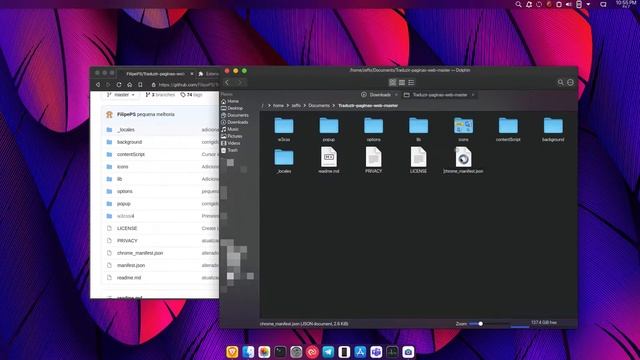Select the contentScript folder in Dolphin
This screenshot has width=640, height=360.
(x=508, y=129)
